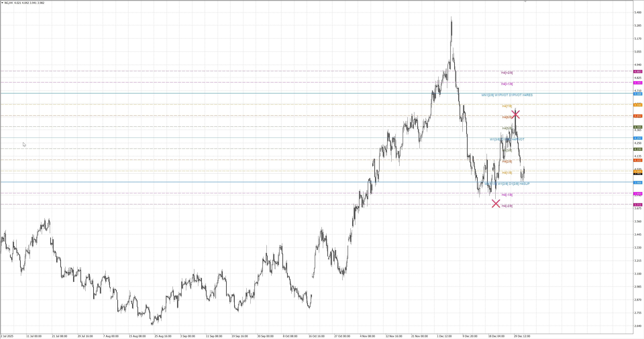Select the 4.883 magenta price tag
The image size is (644, 339).
point(638,72)
